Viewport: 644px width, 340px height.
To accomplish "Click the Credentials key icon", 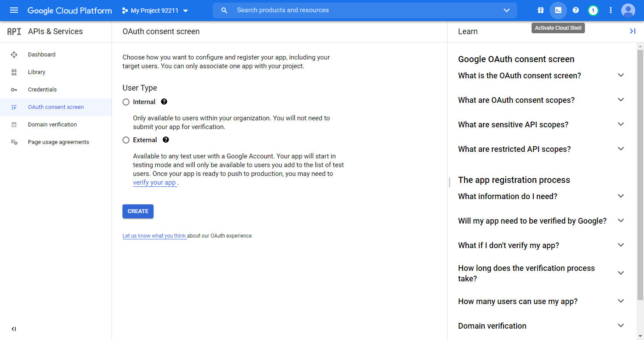I will [x=14, y=90].
